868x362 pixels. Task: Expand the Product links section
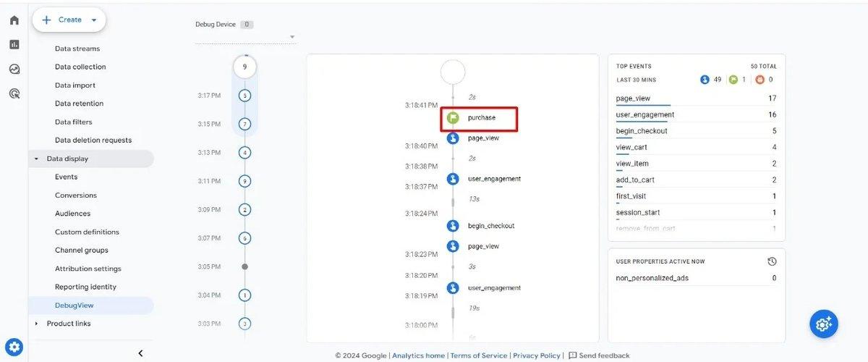pos(37,324)
